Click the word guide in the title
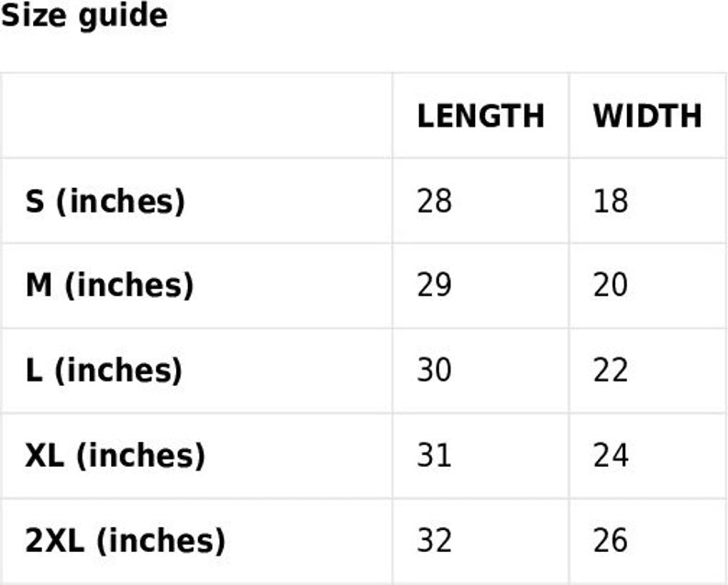Screen dimensions: 728x585 [x=123, y=17]
